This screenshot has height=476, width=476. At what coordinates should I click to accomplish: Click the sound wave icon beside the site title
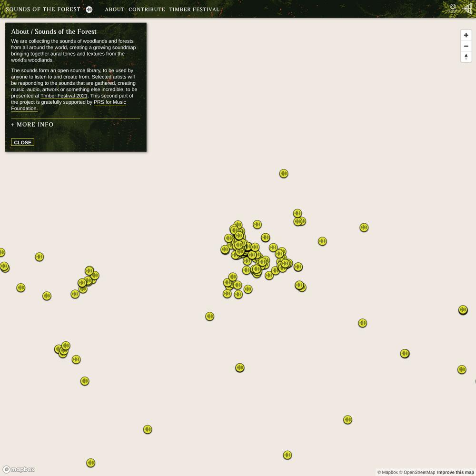[x=89, y=10]
